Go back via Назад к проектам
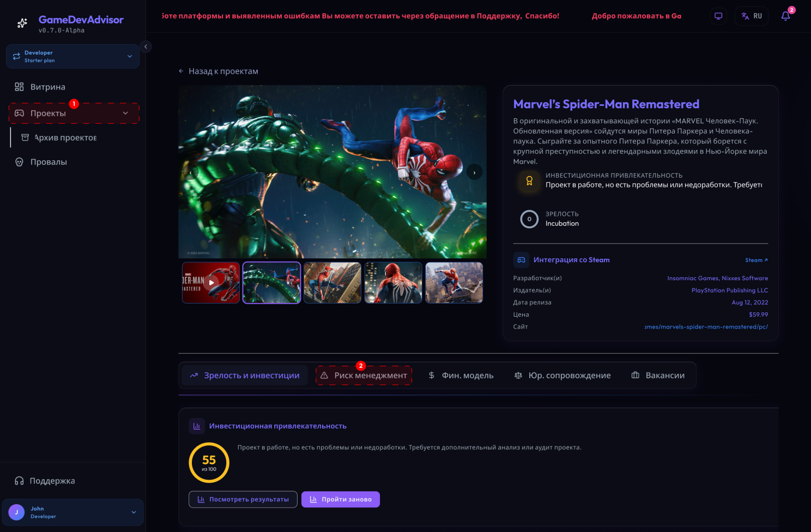811x532 pixels. [218, 71]
